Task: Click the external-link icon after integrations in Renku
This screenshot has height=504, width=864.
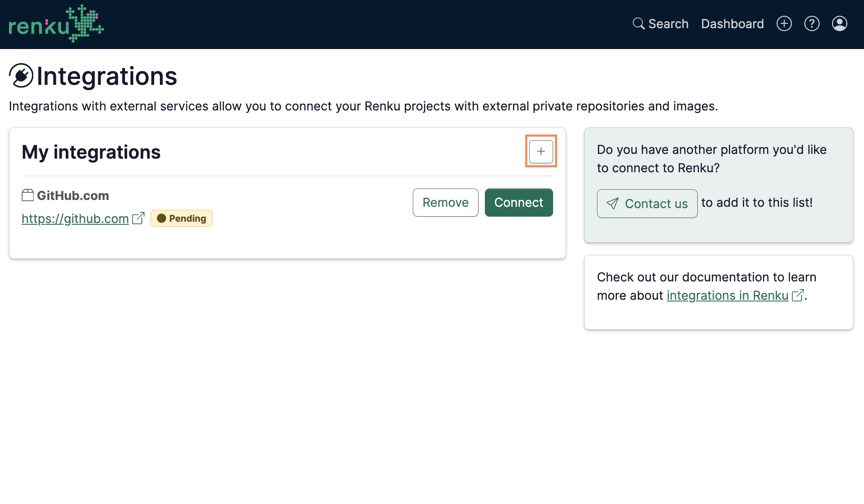Action: click(x=798, y=295)
